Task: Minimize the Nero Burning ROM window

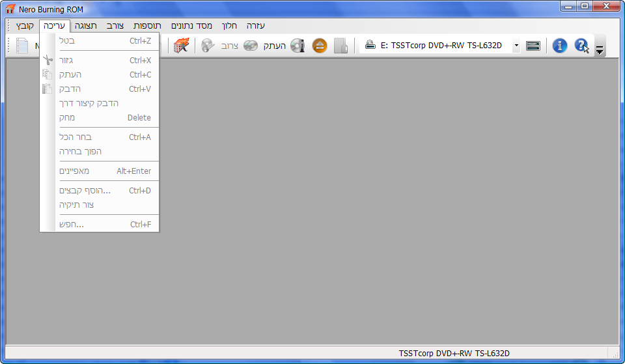Action: click(568, 6)
